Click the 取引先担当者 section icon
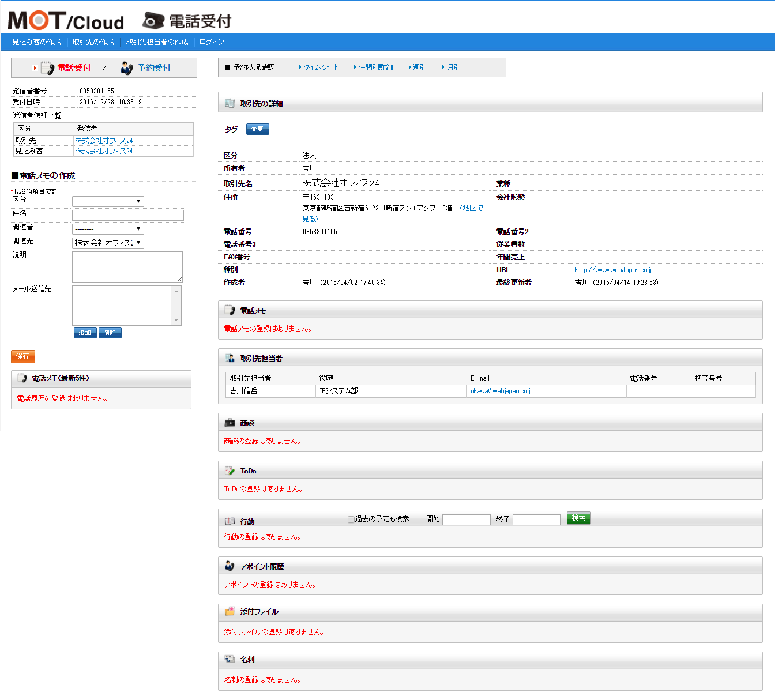Image resolution: width=775 pixels, height=700 pixels. pyautogui.click(x=230, y=358)
